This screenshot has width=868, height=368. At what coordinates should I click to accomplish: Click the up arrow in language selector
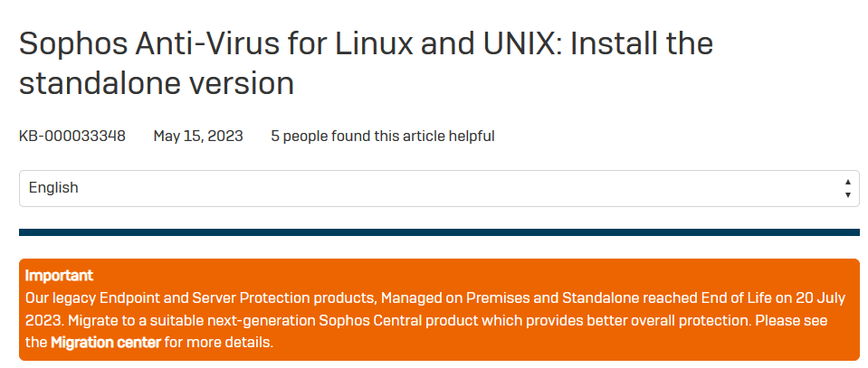[x=847, y=182]
